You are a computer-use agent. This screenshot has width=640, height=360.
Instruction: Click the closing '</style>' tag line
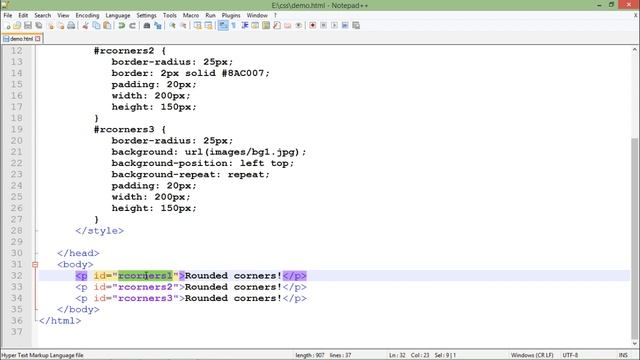coord(100,231)
